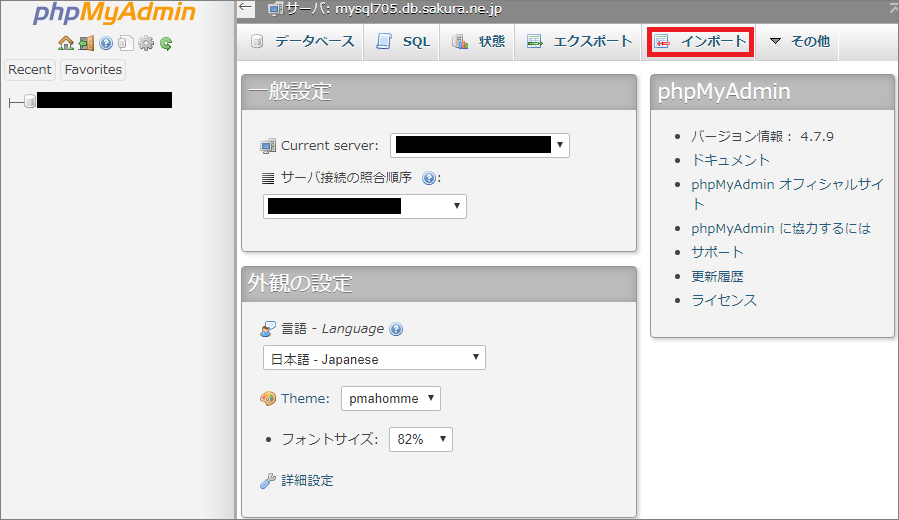This screenshot has height=520, width=899.
Task: Open 詳細設定 link
Action: click(307, 480)
